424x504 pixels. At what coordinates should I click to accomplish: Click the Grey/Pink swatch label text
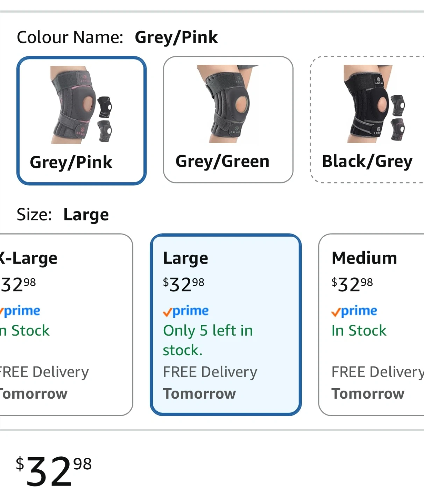point(71,162)
